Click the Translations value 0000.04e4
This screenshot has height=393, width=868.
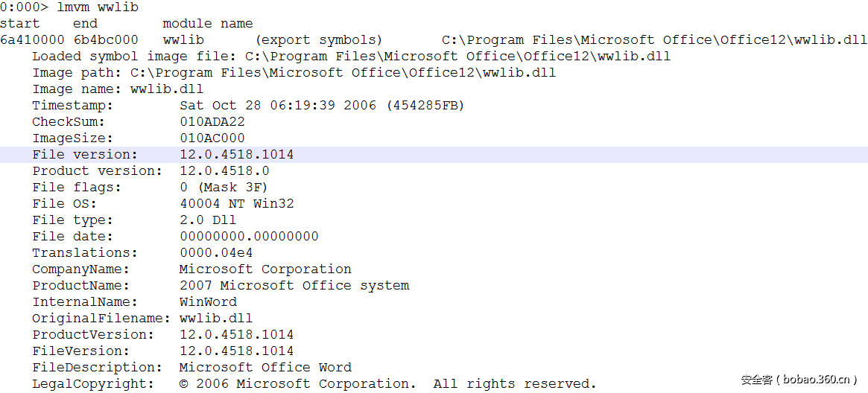click(x=216, y=253)
